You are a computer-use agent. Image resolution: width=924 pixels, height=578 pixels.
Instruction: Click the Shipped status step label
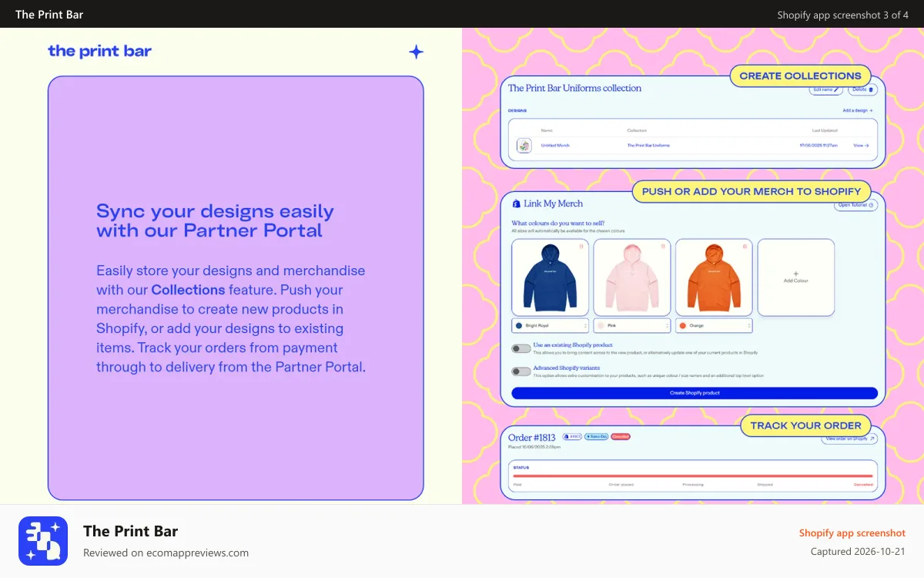click(x=765, y=485)
